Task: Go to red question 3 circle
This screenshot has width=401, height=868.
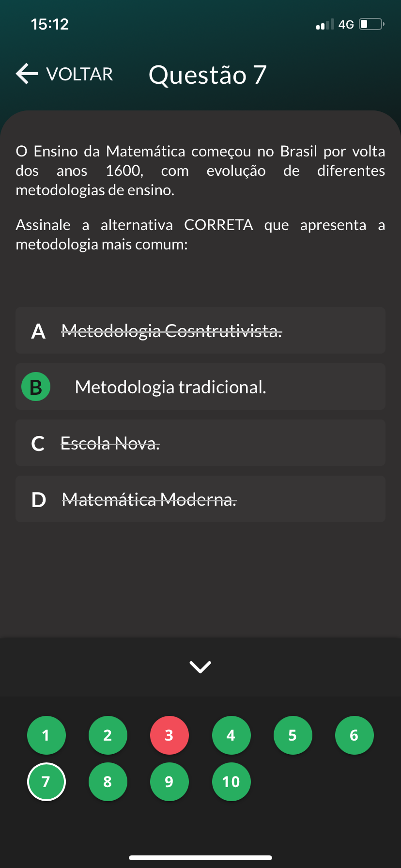Action: click(x=169, y=735)
